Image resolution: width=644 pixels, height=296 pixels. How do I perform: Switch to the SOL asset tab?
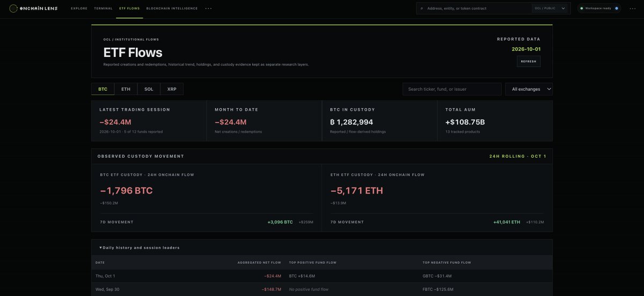coord(149,89)
